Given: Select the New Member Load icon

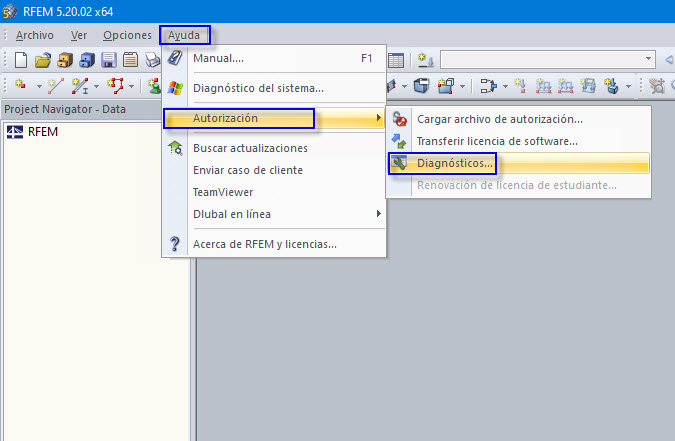Looking at the screenshot, I should (543, 86).
